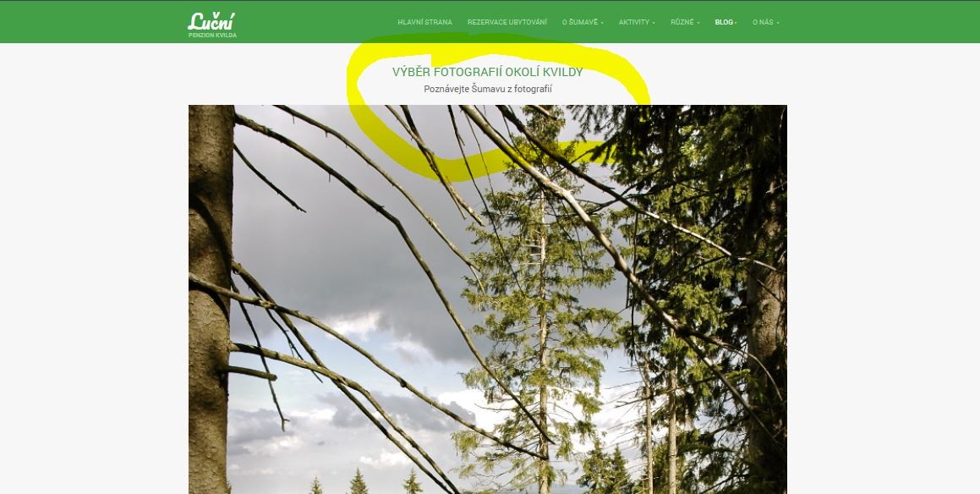980x494 pixels.
Task: Click the caret arrow beside RŮZNÉ
Action: coord(698,23)
